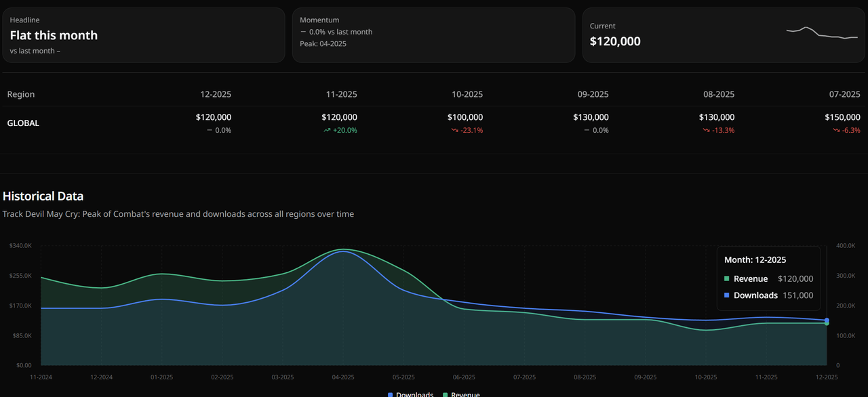Click the 03-2025 x-axis label
The width and height of the screenshot is (868, 397).
click(x=283, y=377)
